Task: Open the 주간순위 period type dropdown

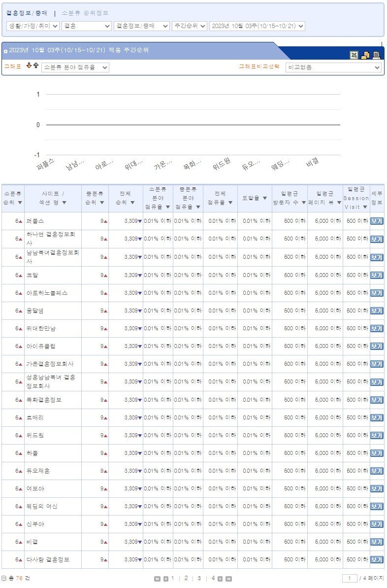Action: [189, 26]
